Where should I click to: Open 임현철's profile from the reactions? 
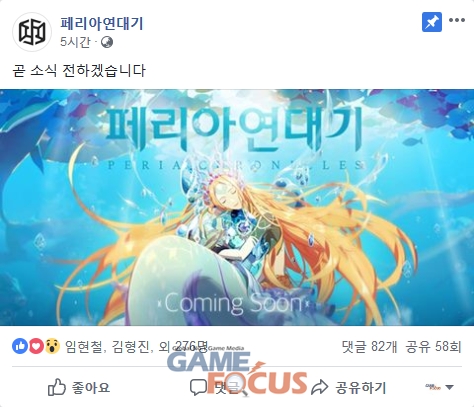point(84,347)
